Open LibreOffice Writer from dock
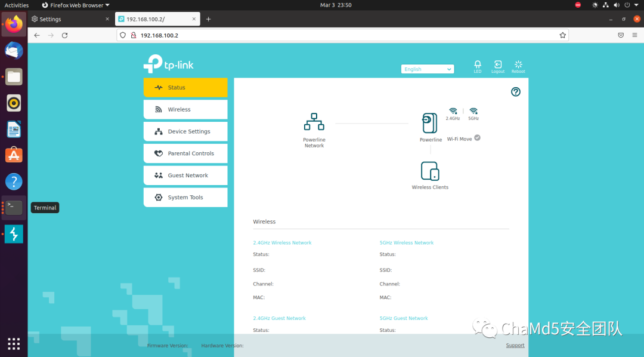 click(x=14, y=129)
